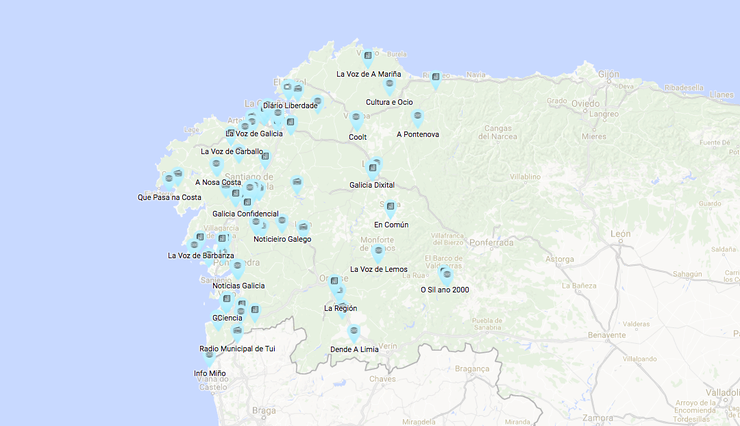Open the La Voz de Lemos marker
Viewport: 740px width, 426px height.
378,253
